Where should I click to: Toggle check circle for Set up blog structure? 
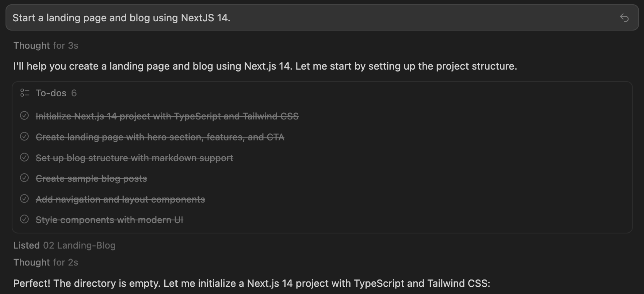tap(24, 157)
